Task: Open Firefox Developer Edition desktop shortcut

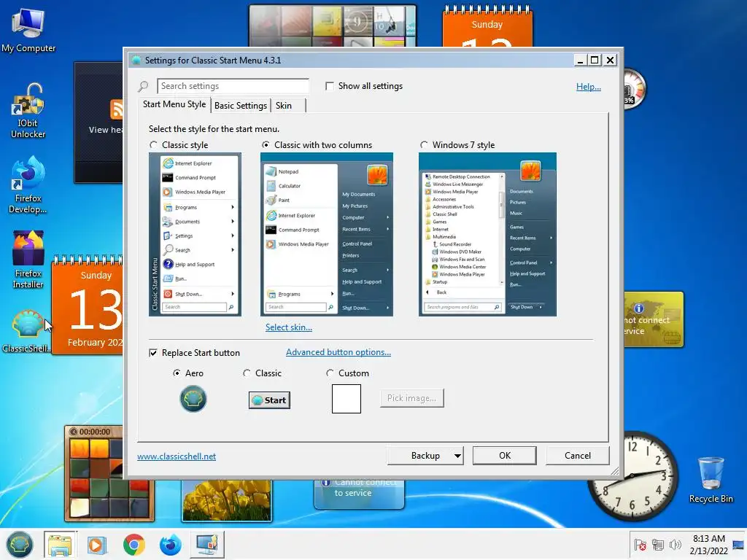Action: pos(28,184)
